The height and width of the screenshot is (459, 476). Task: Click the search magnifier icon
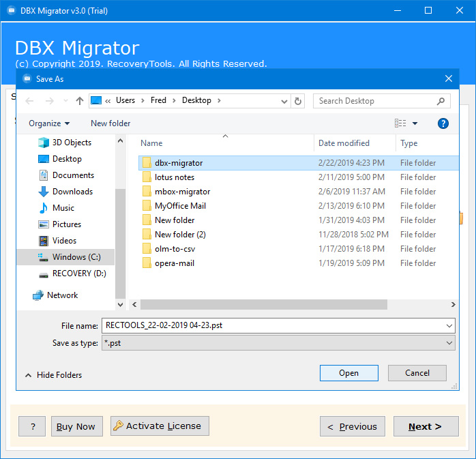(x=441, y=101)
